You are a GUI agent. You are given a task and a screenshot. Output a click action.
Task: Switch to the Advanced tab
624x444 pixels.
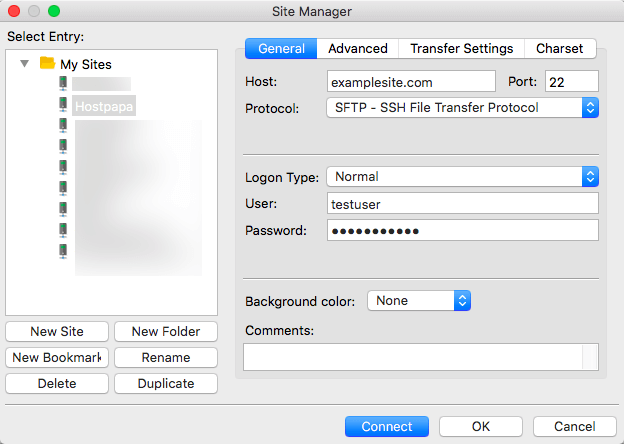pyautogui.click(x=357, y=48)
